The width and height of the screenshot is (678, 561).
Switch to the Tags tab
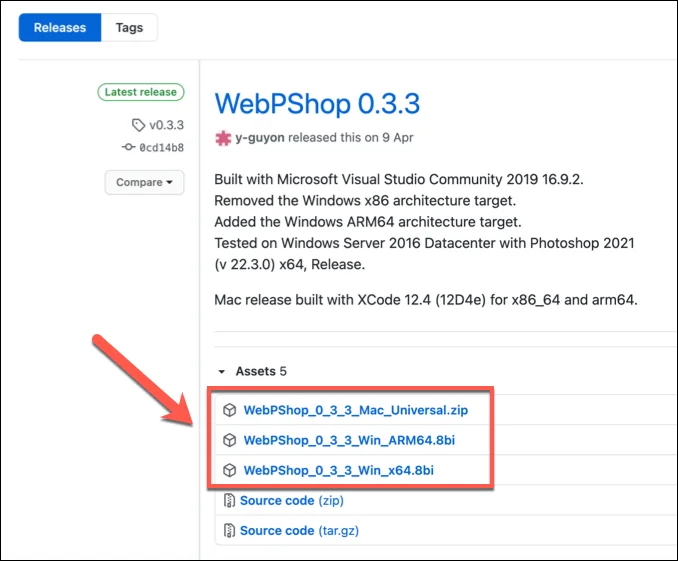point(129,28)
